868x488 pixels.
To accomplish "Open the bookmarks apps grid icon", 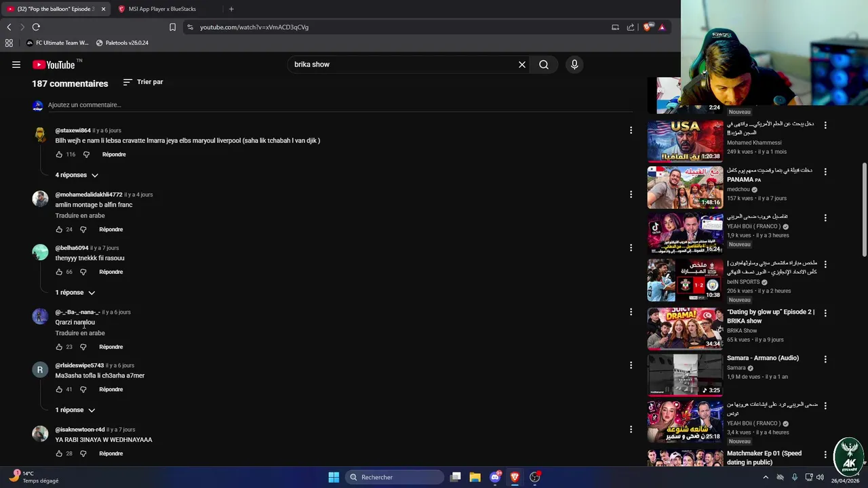I will point(9,43).
